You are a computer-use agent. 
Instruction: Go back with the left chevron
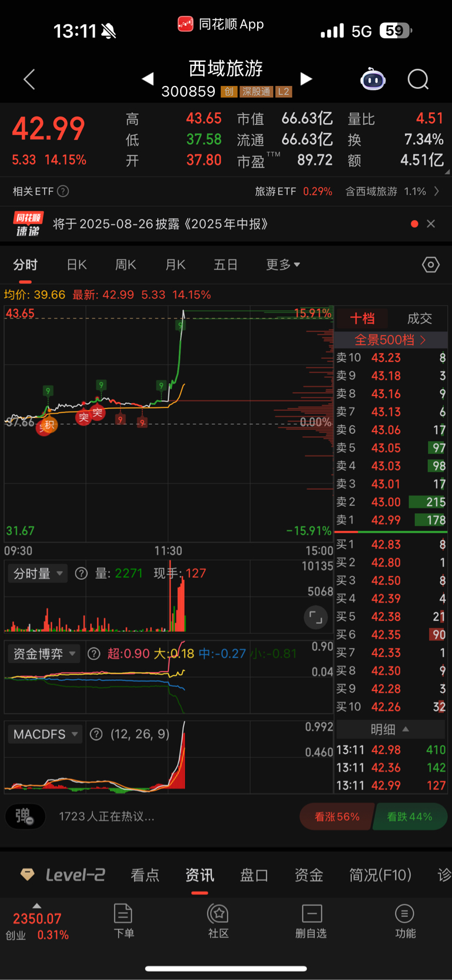(x=29, y=79)
